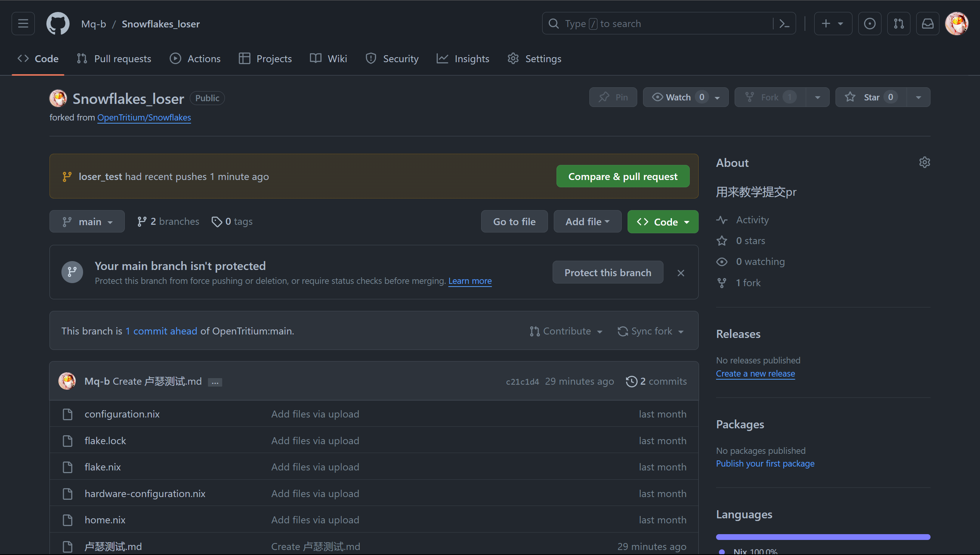Open the Security tab
Image resolution: width=980 pixels, height=555 pixels.
[x=392, y=59]
